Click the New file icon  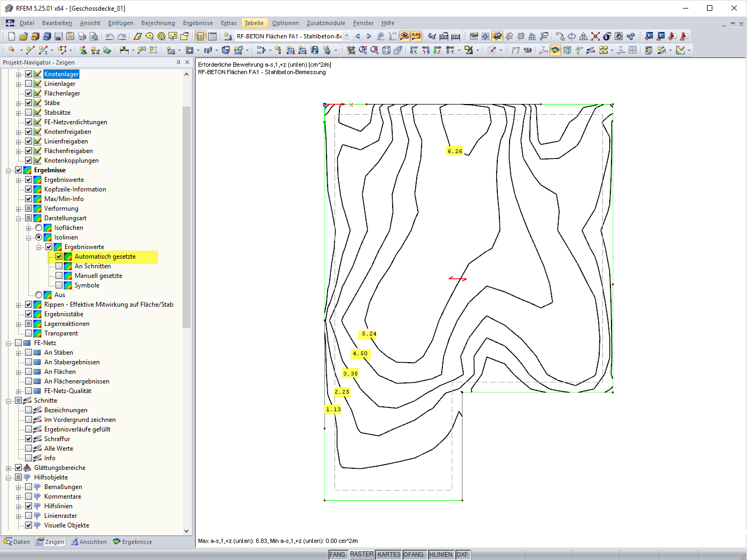coord(11,36)
